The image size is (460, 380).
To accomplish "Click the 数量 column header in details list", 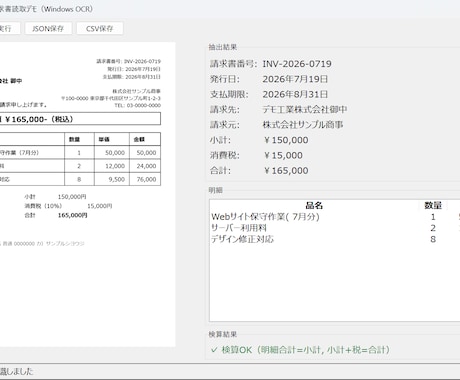I will point(433,205).
